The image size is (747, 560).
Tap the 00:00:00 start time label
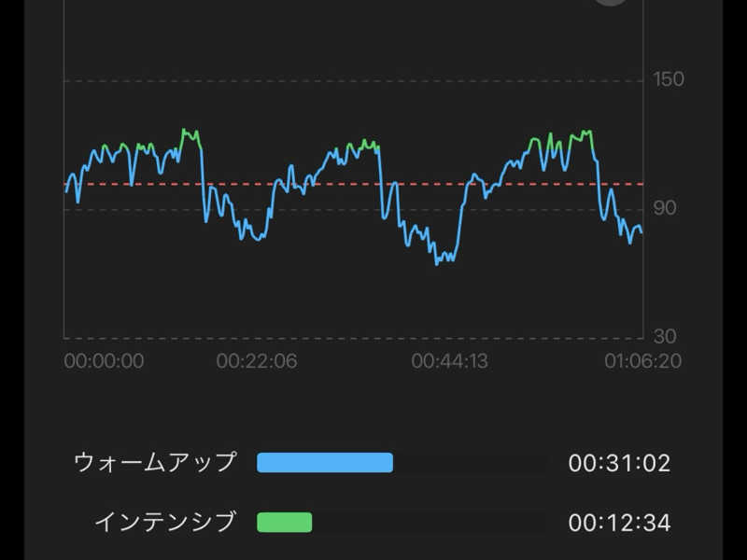pos(104,361)
